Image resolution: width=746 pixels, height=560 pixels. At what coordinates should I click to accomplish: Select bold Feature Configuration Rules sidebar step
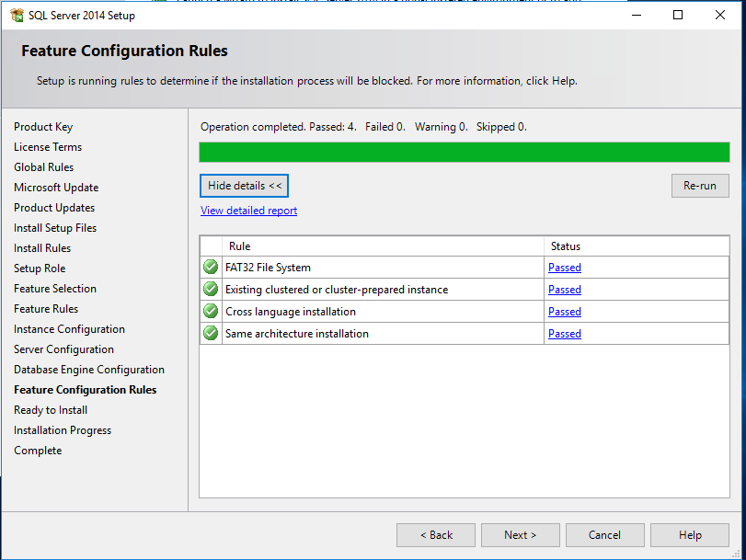click(x=86, y=390)
